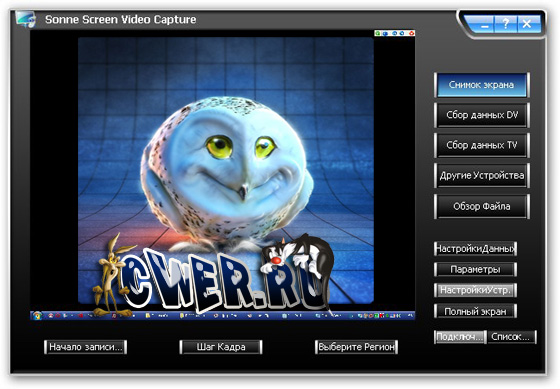Viewport: 560px width, 389px height.
Task: Click the greyed НастройкиУстр. device settings button
Action: pyautogui.click(x=475, y=290)
